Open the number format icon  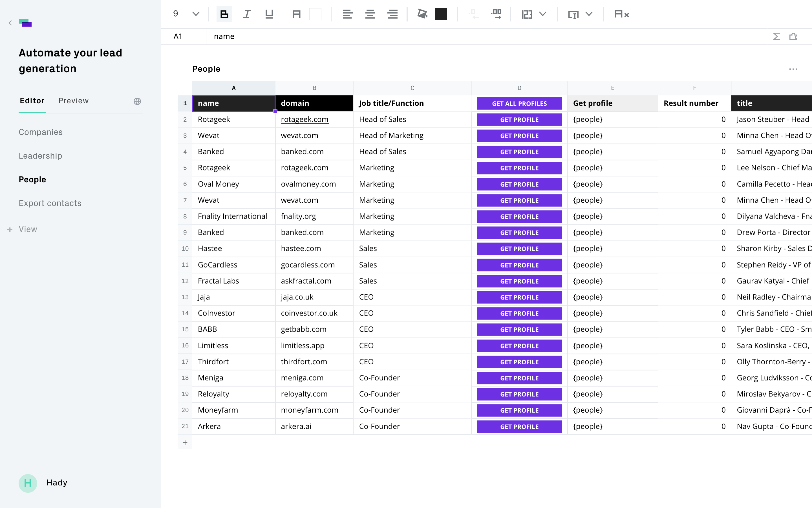click(527, 14)
